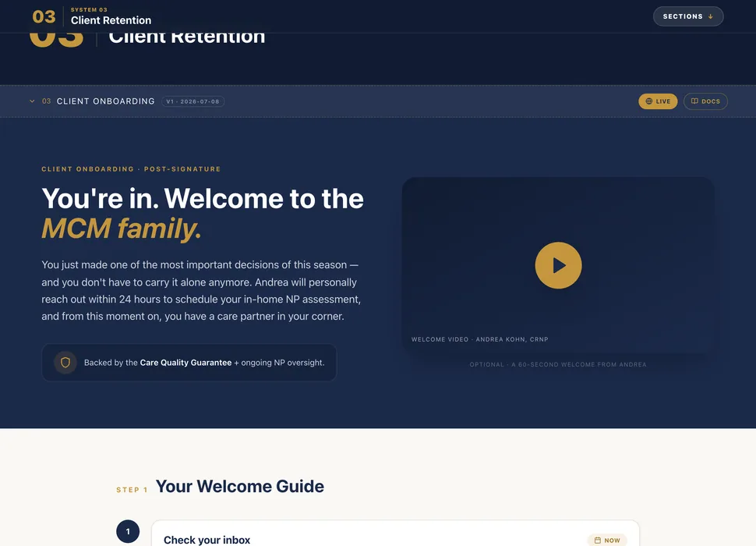Collapse the Client Onboarding section chevron
This screenshot has height=546, width=756.
click(32, 101)
